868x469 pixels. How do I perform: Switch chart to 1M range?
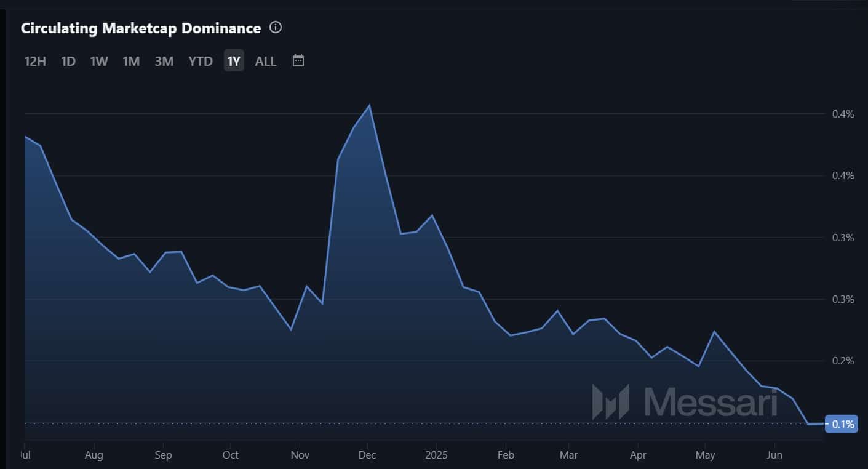coord(131,61)
